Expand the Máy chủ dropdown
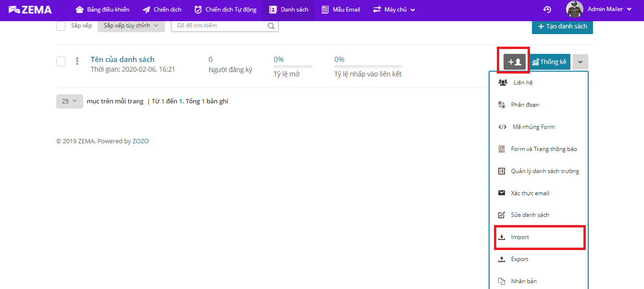644x289 pixels. click(x=394, y=10)
